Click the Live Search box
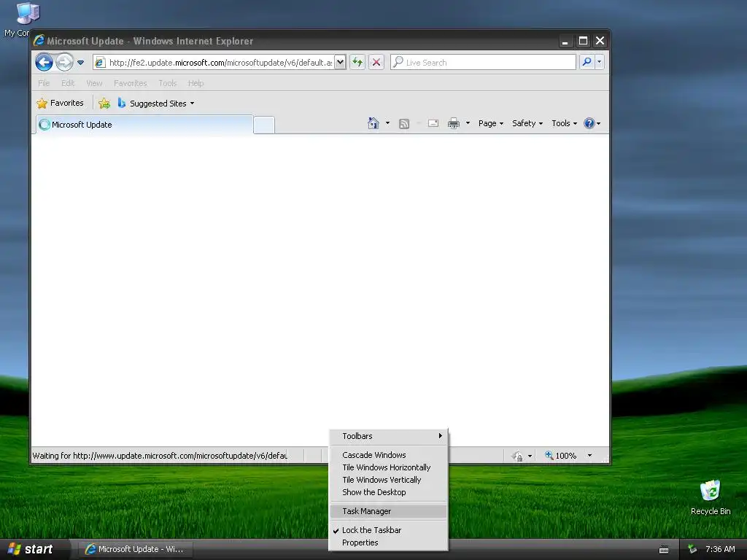 point(483,63)
